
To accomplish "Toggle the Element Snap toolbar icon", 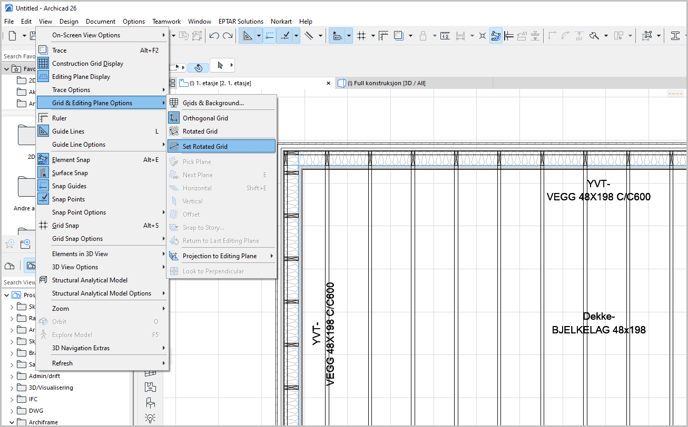I will coord(496,36).
